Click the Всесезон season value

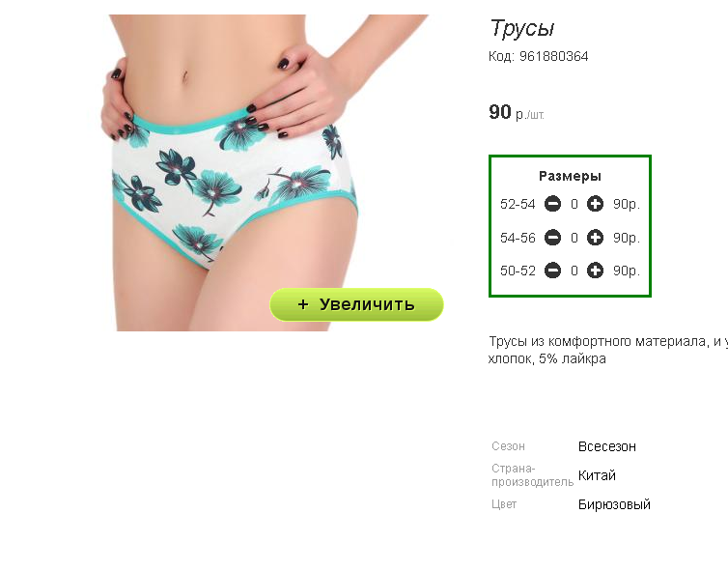click(607, 446)
